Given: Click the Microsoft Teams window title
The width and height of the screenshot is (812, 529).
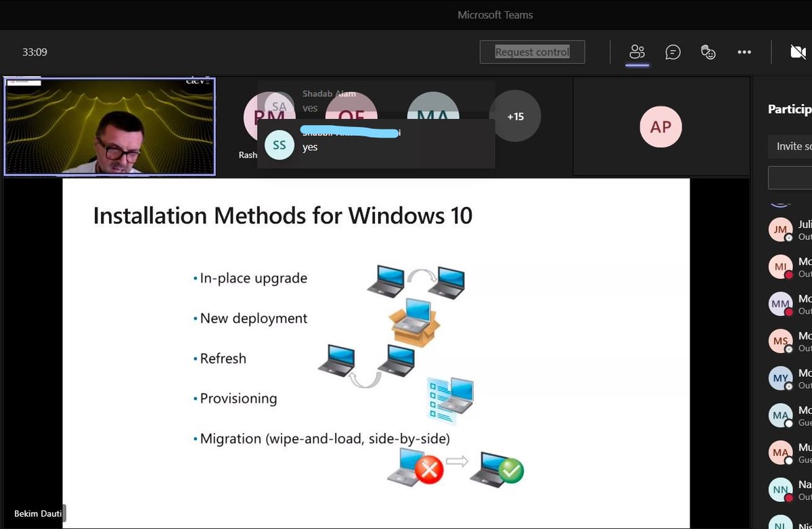Looking at the screenshot, I should (x=495, y=15).
